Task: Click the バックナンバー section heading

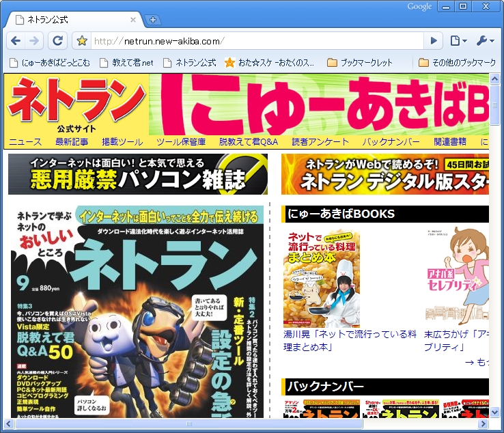Action: click(385, 387)
